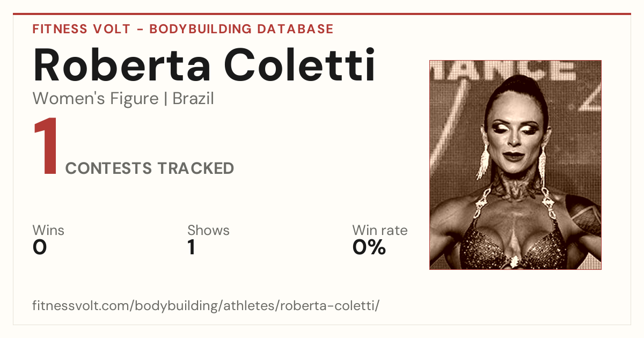Click the Contests Tracked label

click(x=150, y=168)
